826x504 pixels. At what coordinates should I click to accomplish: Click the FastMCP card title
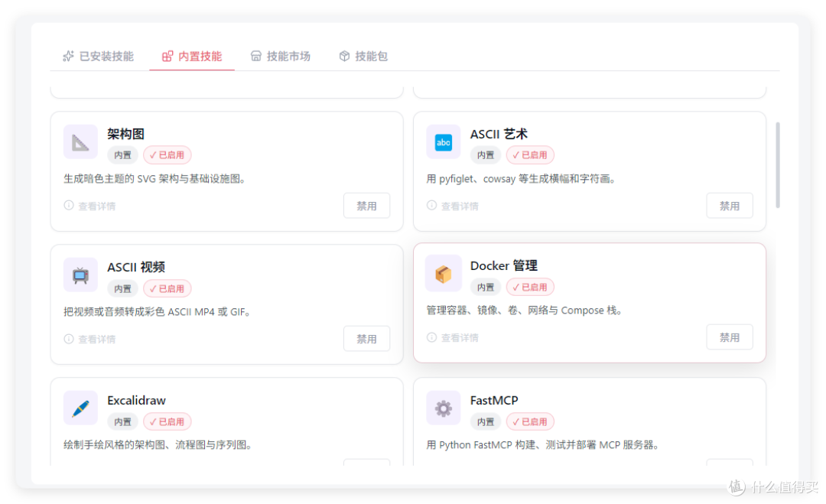pos(494,401)
